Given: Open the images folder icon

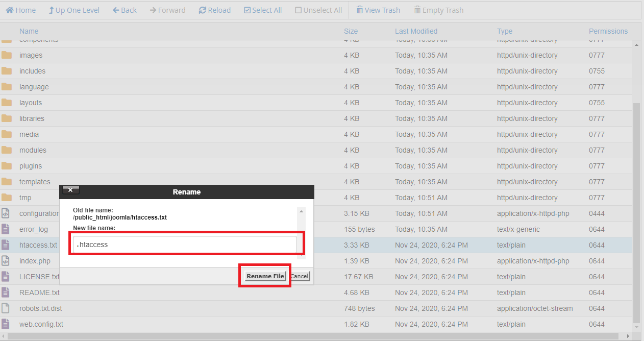Looking at the screenshot, I should point(7,55).
